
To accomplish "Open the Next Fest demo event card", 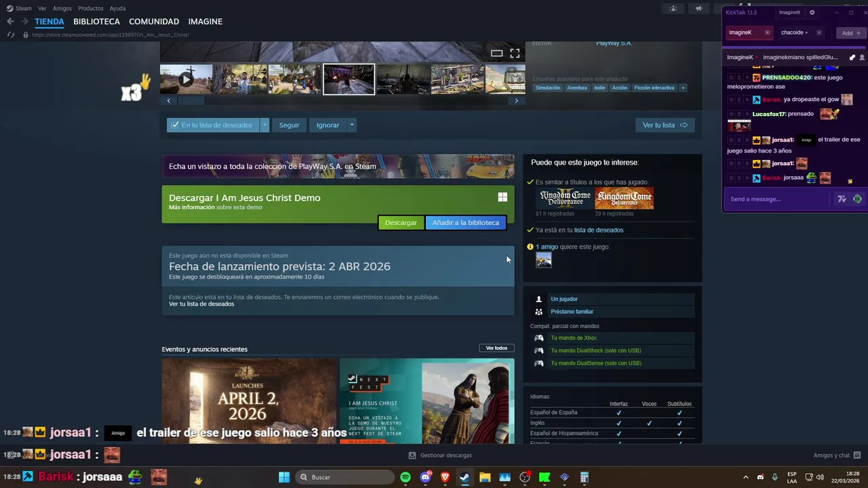I will tap(427, 401).
